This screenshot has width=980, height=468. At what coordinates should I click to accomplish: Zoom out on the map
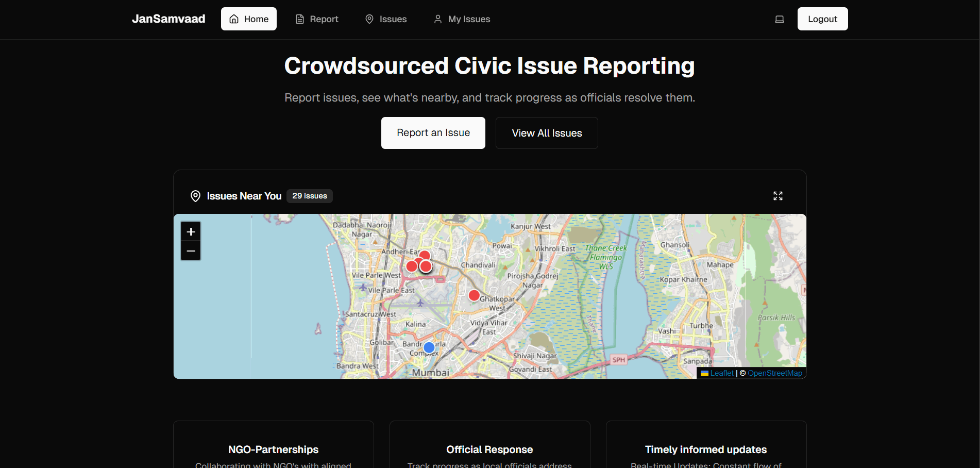click(191, 251)
